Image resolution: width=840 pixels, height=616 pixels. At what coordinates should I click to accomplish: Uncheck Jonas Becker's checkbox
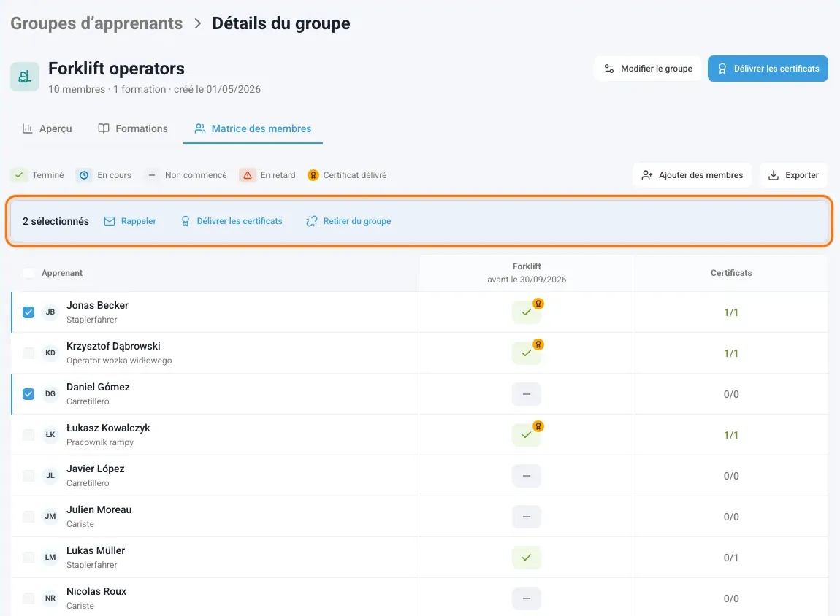[28, 312]
